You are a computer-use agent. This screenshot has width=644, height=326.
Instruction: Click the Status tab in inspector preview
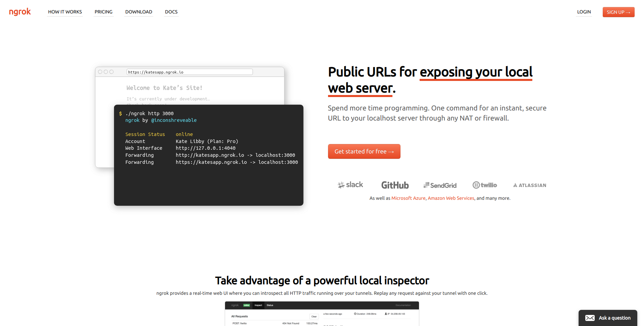[270, 305]
